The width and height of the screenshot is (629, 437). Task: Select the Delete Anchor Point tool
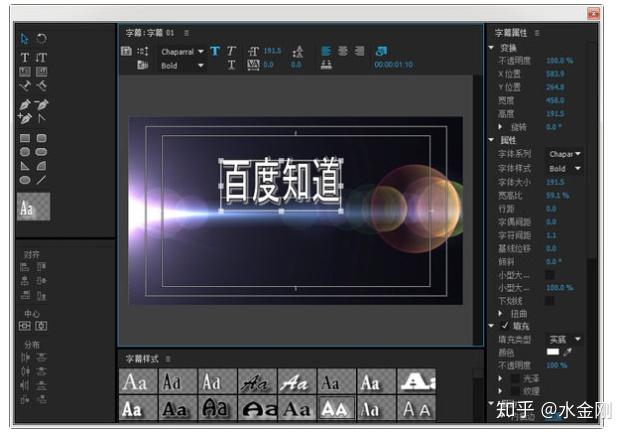(41, 105)
